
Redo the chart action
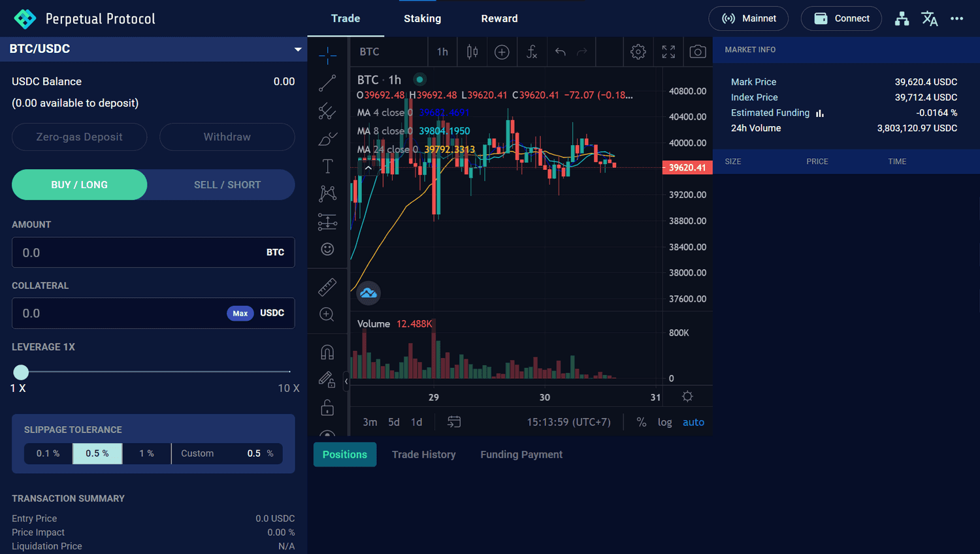tap(582, 52)
